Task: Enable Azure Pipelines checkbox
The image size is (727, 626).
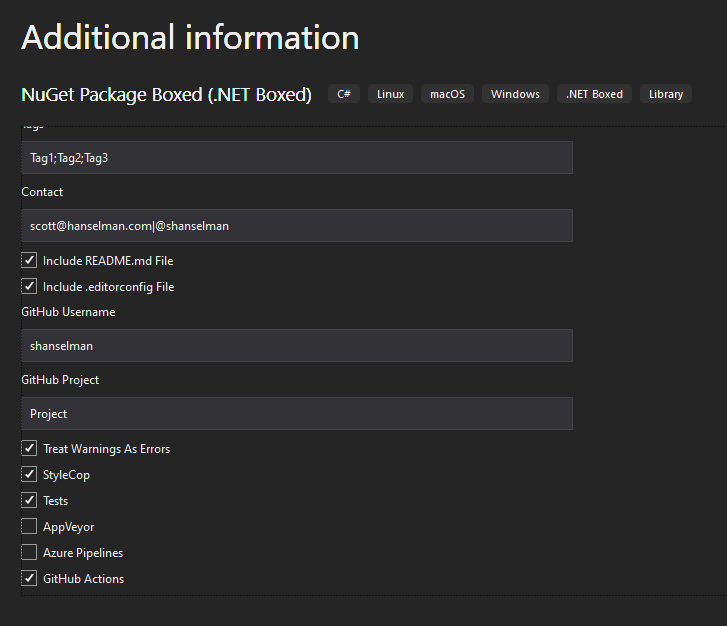Action: pos(29,552)
